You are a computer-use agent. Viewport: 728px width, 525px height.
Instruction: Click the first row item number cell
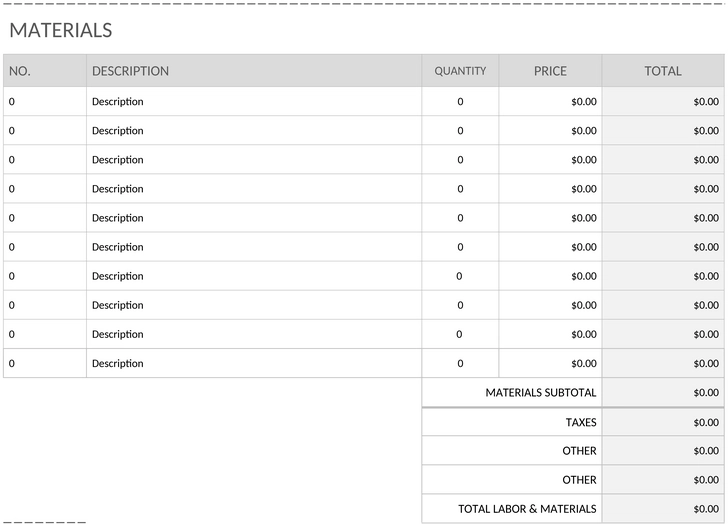tap(45, 102)
